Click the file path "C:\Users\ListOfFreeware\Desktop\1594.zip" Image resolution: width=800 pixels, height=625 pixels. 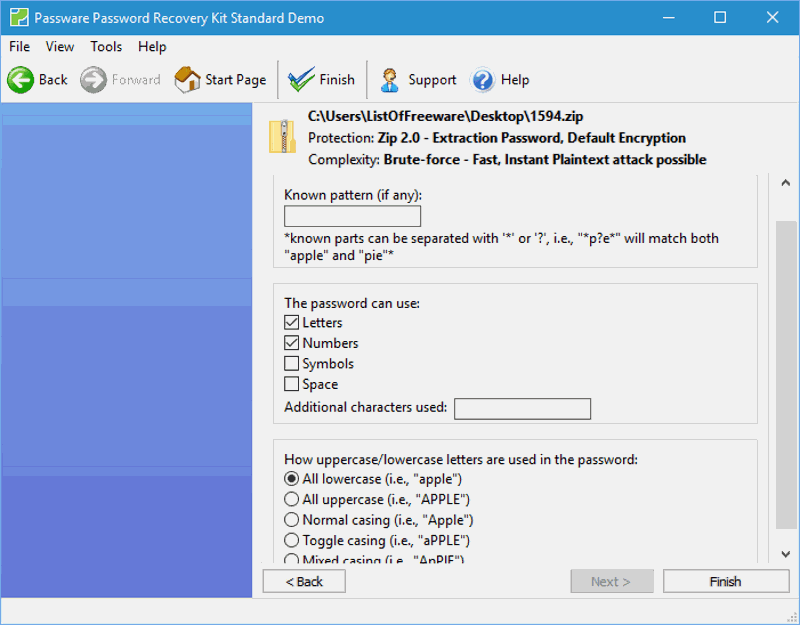click(445, 116)
